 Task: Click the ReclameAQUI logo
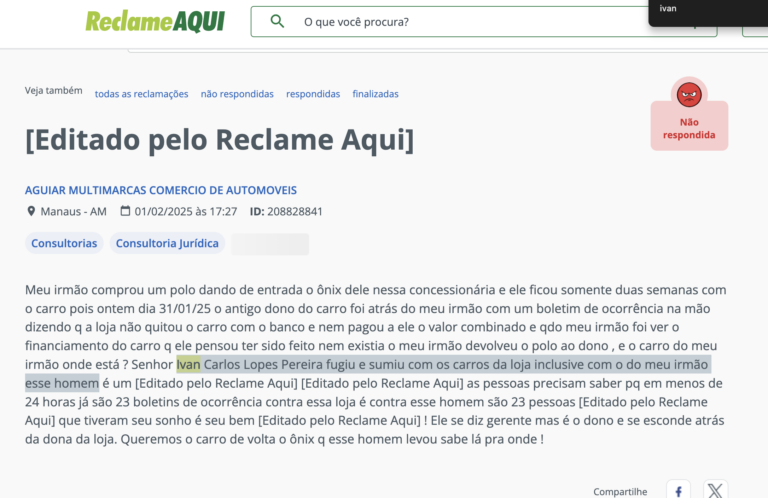(155, 22)
